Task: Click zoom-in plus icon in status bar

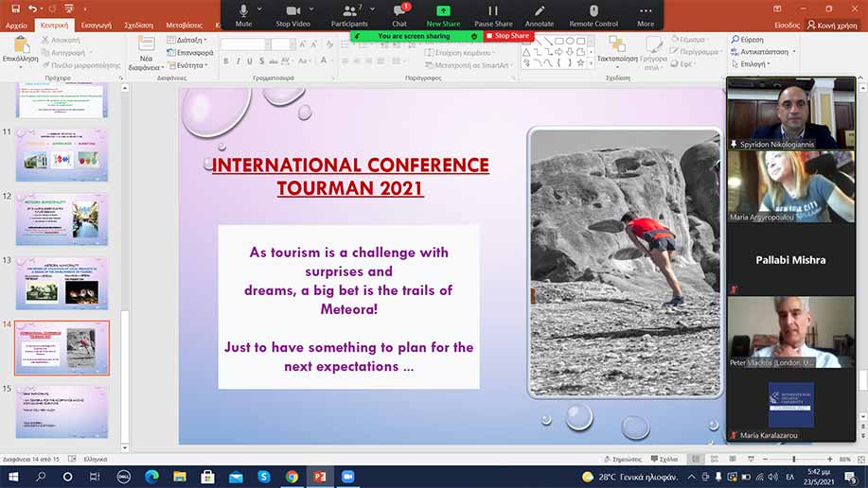Action: click(x=830, y=460)
